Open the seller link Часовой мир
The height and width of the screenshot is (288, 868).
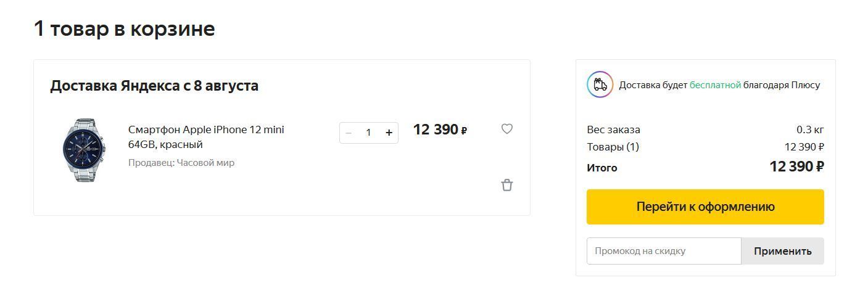(x=205, y=163)
